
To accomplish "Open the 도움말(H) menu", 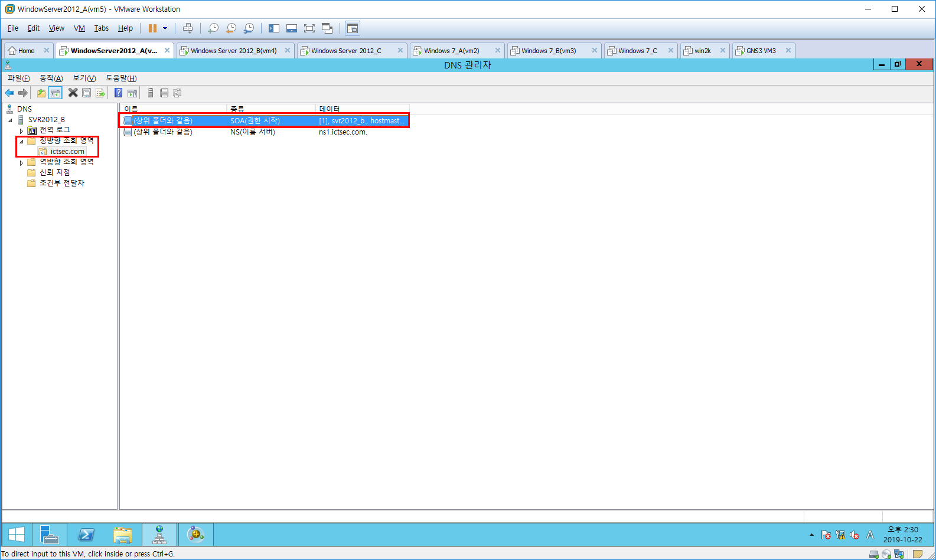I will pyautogui.click(x=121, y=78).
